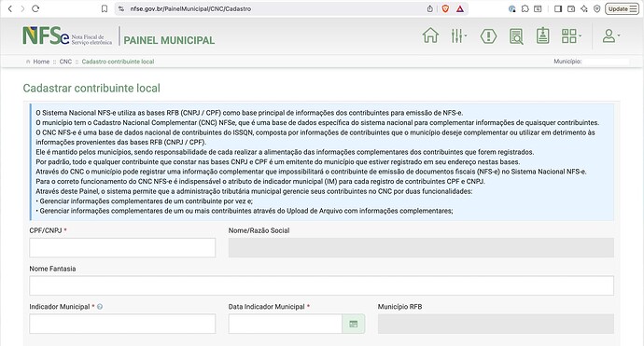Show help tooltip beside Indicador Municipal label
This screenshot has height=346, width=644.
100,307
